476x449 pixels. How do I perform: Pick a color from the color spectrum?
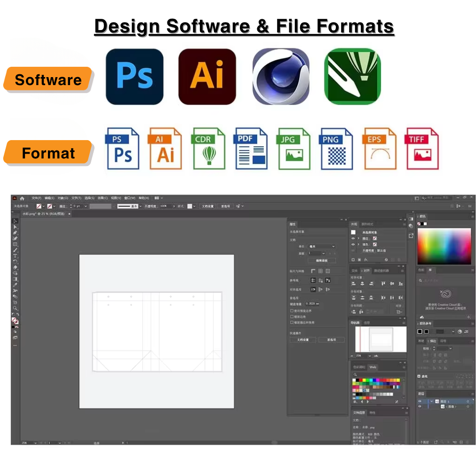point(444,246)
